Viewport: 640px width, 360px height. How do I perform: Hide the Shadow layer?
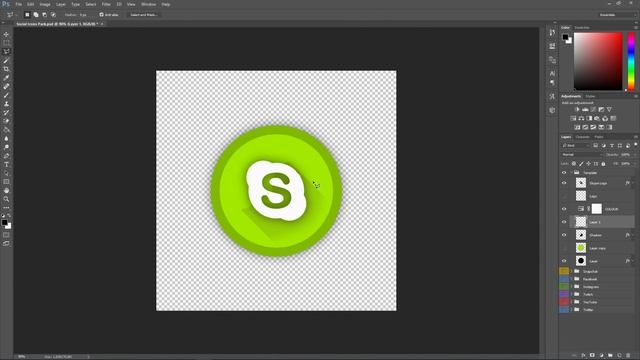564,235
